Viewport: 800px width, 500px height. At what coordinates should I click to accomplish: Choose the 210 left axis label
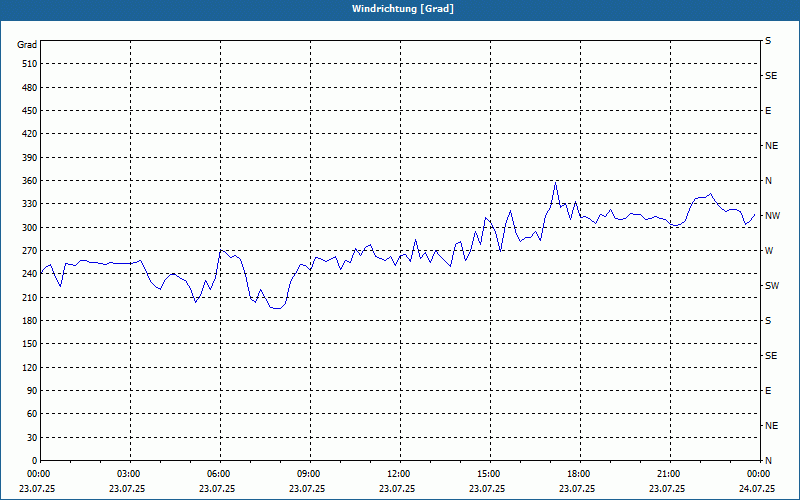[x=30, y=297]
